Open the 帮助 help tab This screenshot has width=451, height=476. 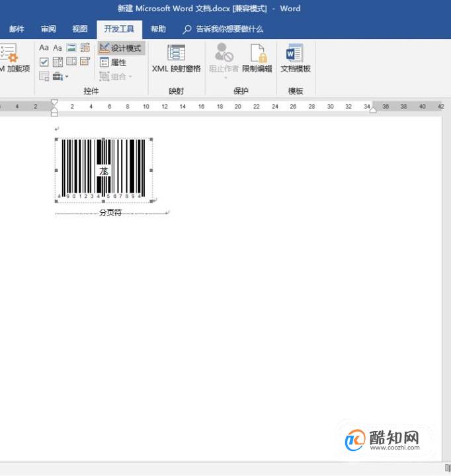(158, 29)
